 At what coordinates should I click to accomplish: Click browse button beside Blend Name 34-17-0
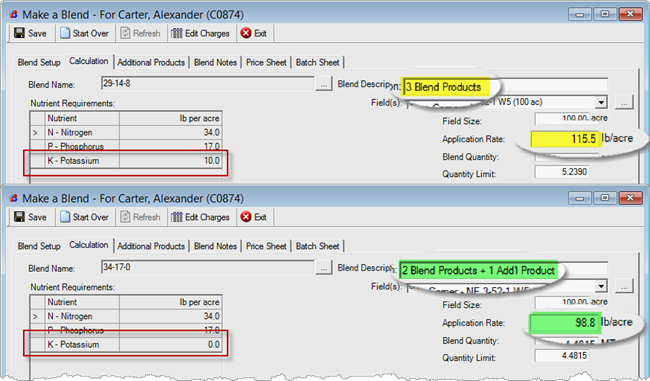coord(323,268)
